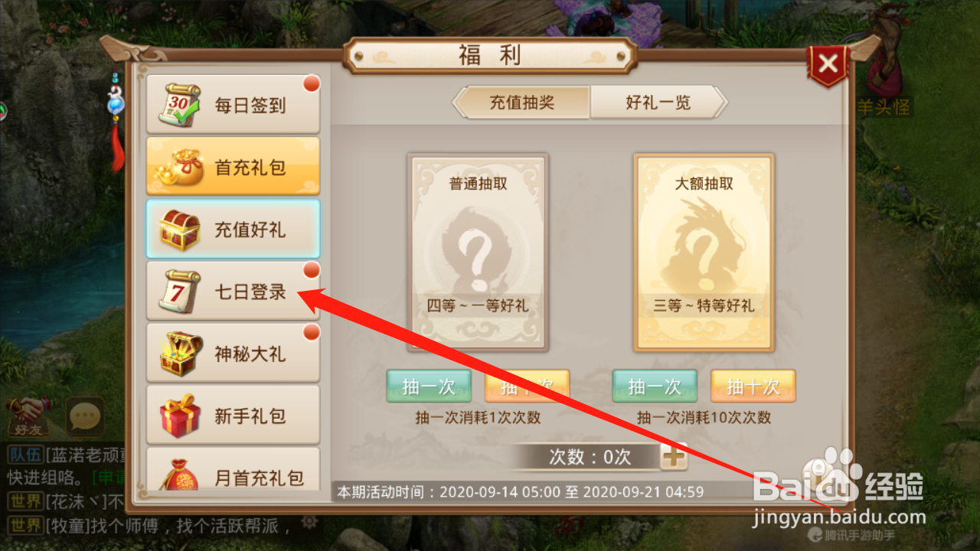Click the plus icon next to 次数

point(674,457)
